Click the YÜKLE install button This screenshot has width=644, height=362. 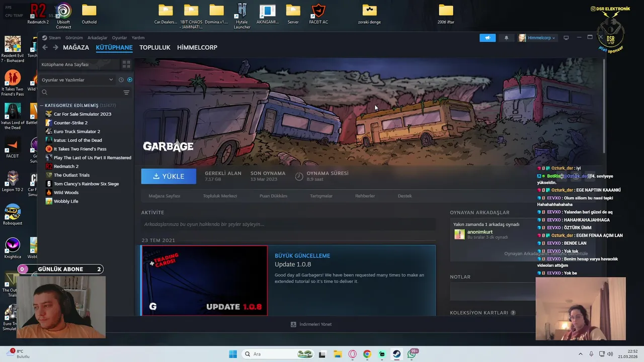(x=169, y=176)
